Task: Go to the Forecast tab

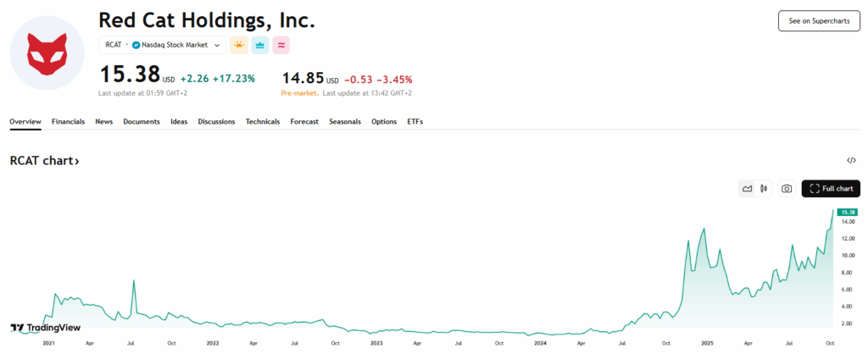Action: [x=304, y=122]
